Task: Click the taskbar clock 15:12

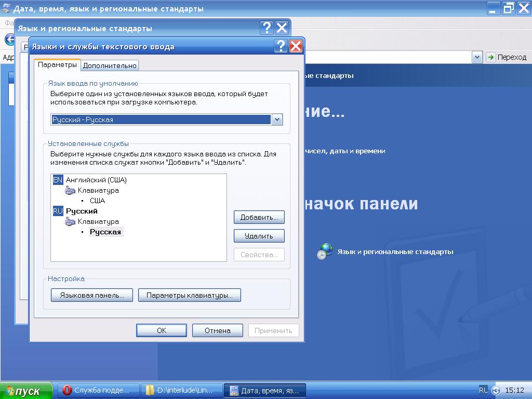Action: (x=515, y=390)
